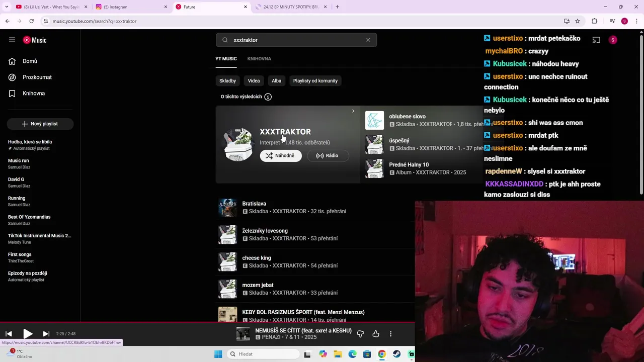Image resolution: width=644 pixels, height=362 pixels.
Task: Close the Future tab
Action: click(x=246, y=7)
